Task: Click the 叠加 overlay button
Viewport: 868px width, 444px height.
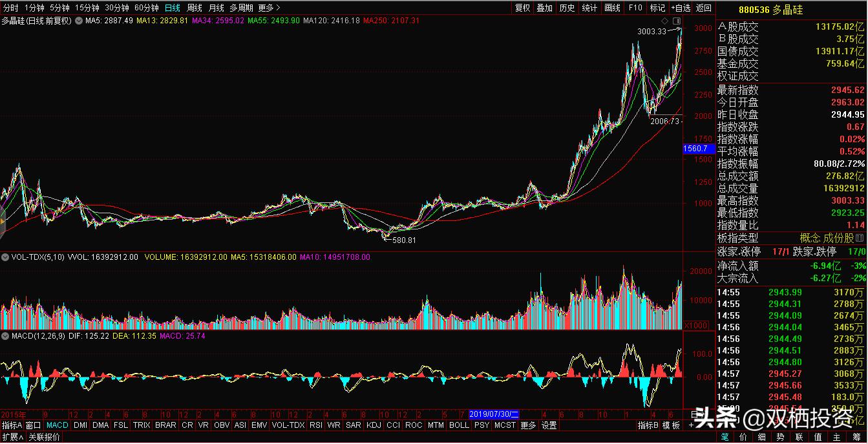Action: click(x=545, y=8)
